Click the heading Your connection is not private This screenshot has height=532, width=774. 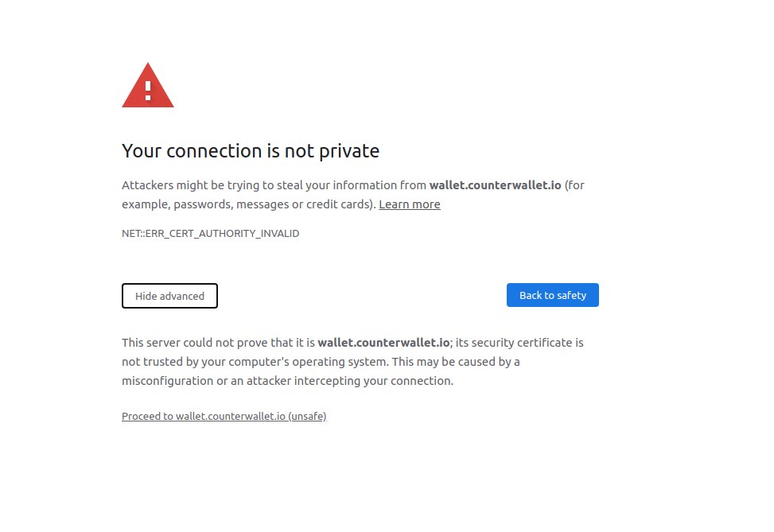click(251, 151)
